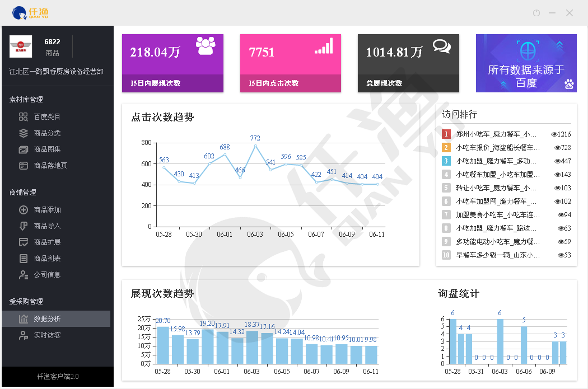
Task: Click eye icon beside 728 views
Action: pos(557,148)
